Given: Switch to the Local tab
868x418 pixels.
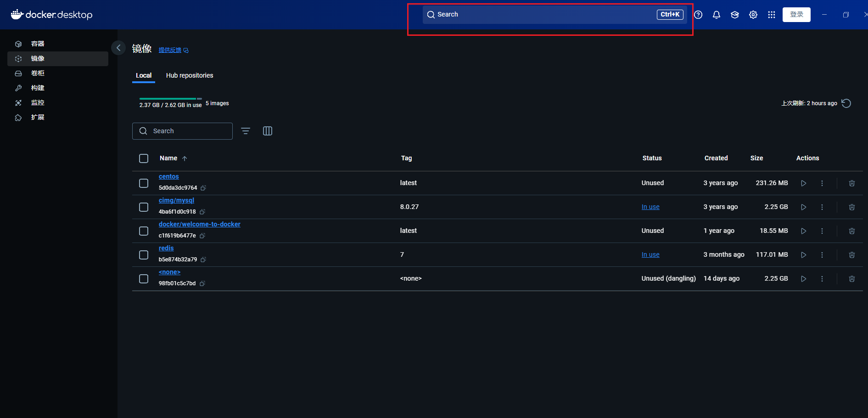Looking at the screenshot, I should pos(144,75).
